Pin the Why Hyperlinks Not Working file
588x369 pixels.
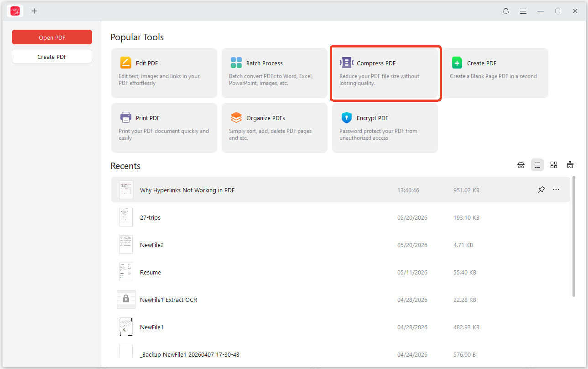pyautogui.click(x=541, y=190)
